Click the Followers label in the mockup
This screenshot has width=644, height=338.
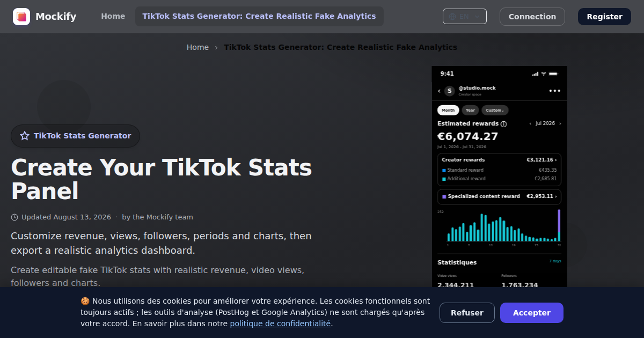pos(509,276)
